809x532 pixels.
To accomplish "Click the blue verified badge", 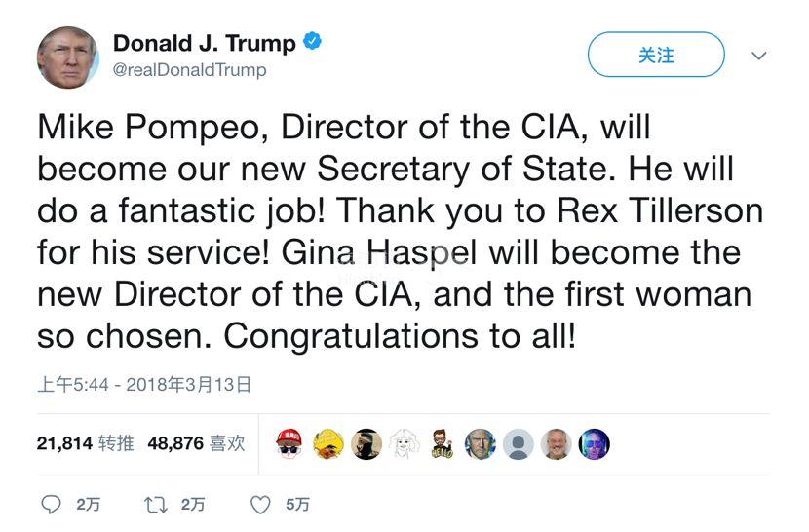I will coord(313,42).
